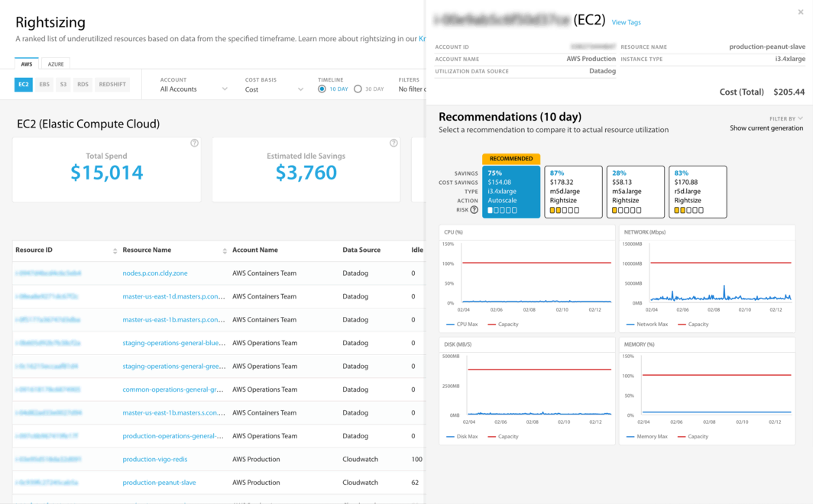
Task: Click the Risk help question icon
Action: coord(474,210)
